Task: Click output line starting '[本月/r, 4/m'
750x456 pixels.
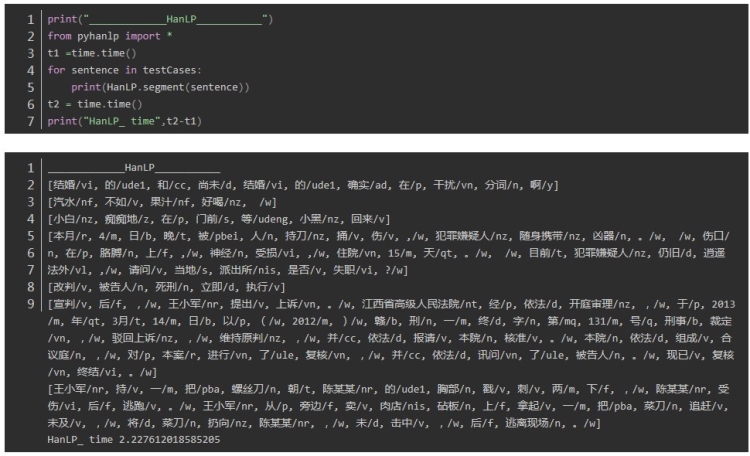Action: [388, 236]
